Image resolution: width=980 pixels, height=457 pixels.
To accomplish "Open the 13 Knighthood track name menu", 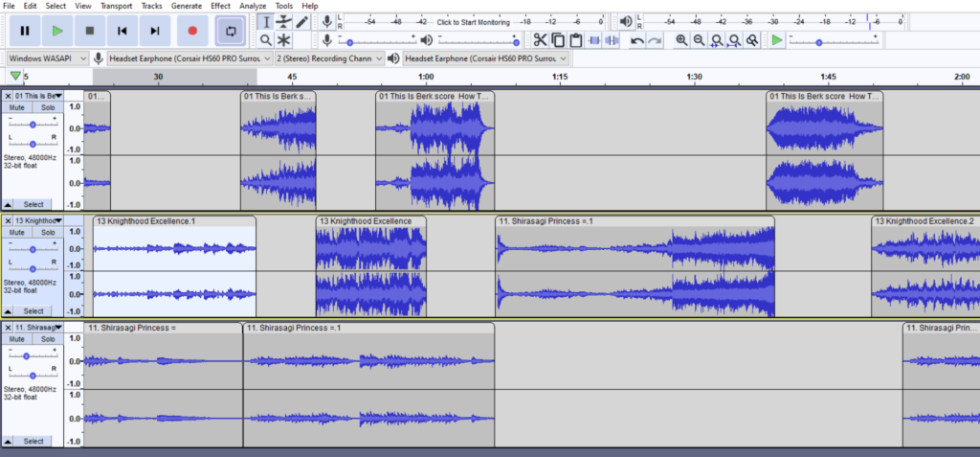I will tap(38, 221).
